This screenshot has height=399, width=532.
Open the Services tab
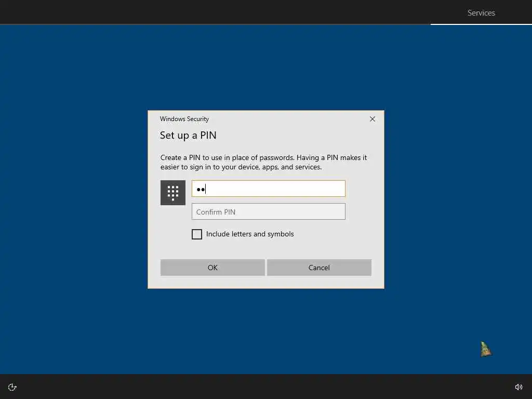pos(481,13)
